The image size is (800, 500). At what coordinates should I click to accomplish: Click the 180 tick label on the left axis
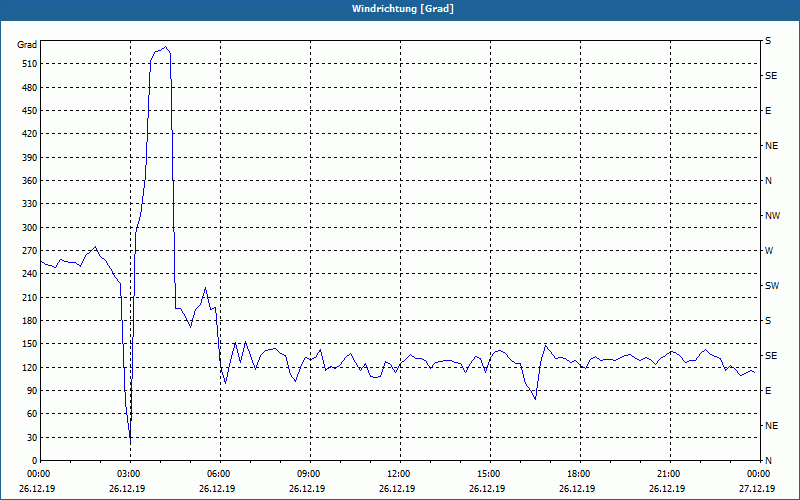click(x=30, y=321)
